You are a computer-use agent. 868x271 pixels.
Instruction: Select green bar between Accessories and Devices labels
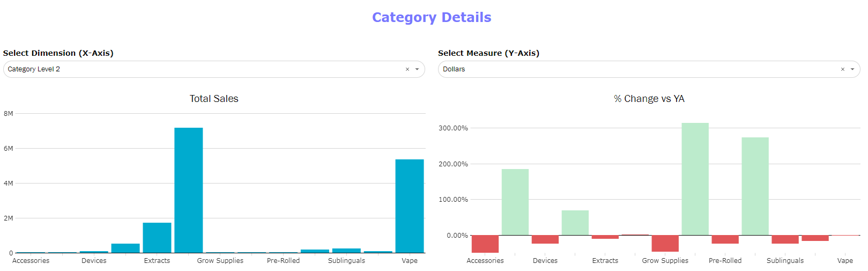click(515, 202)
